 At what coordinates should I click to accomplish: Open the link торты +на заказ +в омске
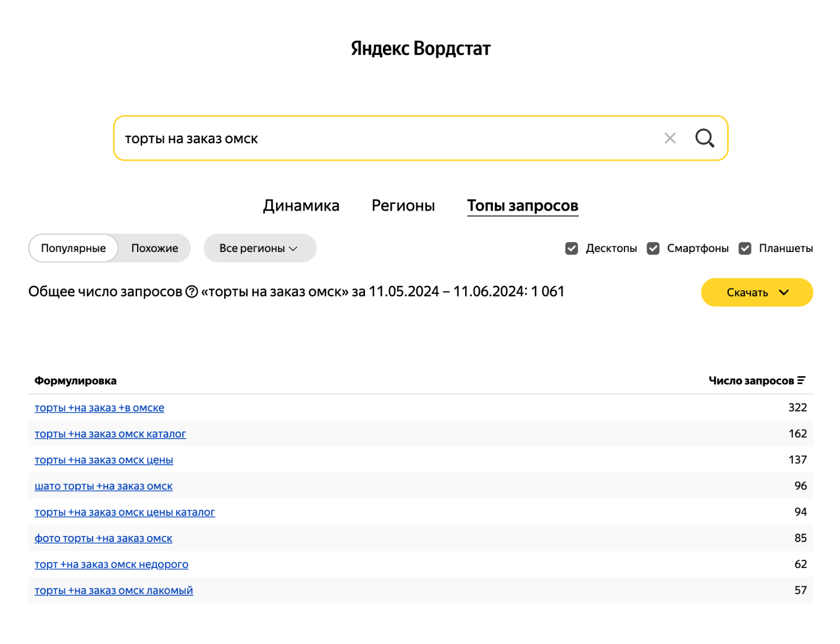coord(99,408)
